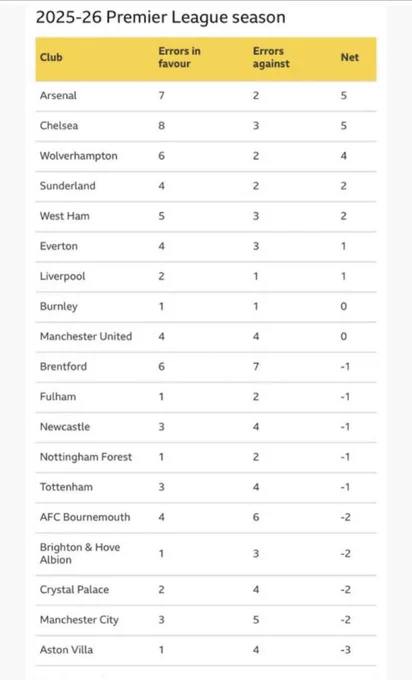This screenshot has width=412, height=680.
Task: Select the Manchester City row
Action: pos(206,620)
